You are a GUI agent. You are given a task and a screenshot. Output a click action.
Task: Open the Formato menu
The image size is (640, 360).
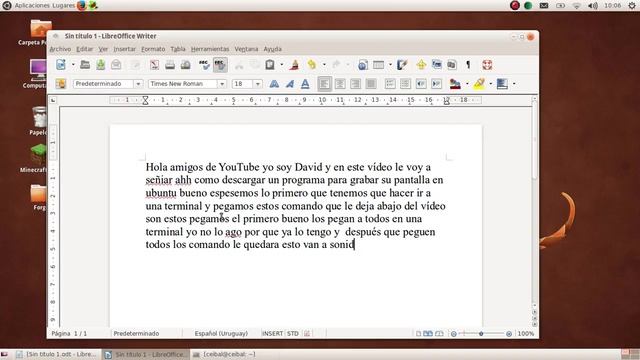(153, 49)
